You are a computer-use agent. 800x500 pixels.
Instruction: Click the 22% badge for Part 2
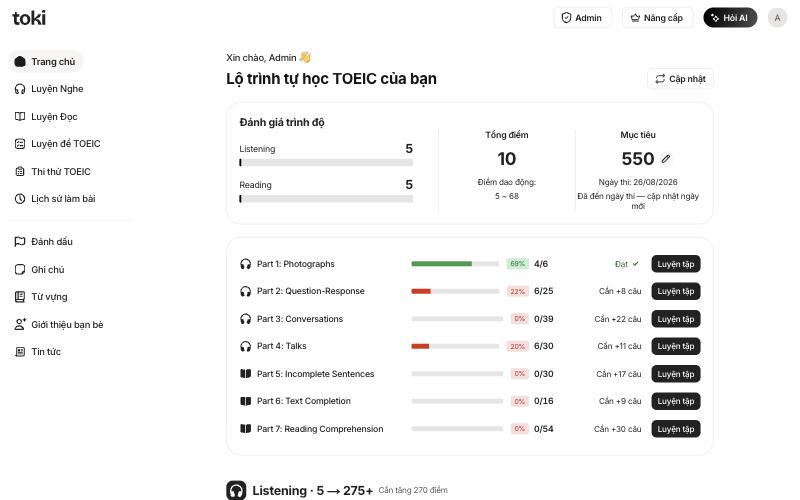click(517, 291)
